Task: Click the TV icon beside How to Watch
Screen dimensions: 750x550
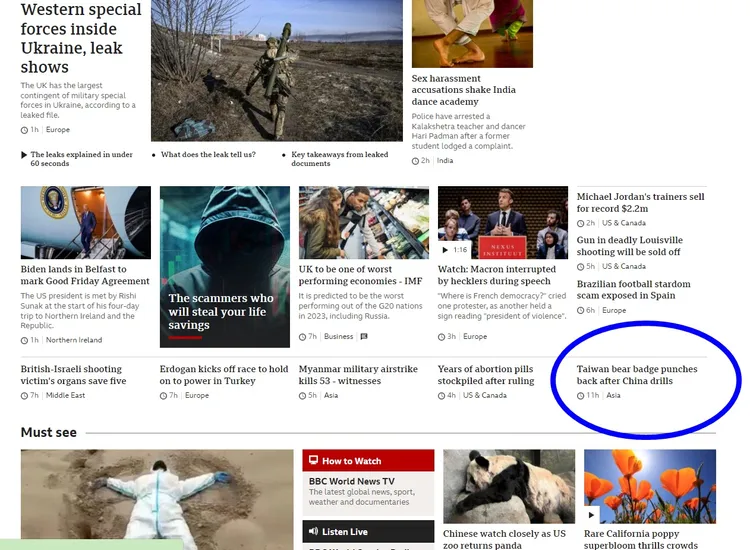Action: [313, 461]
